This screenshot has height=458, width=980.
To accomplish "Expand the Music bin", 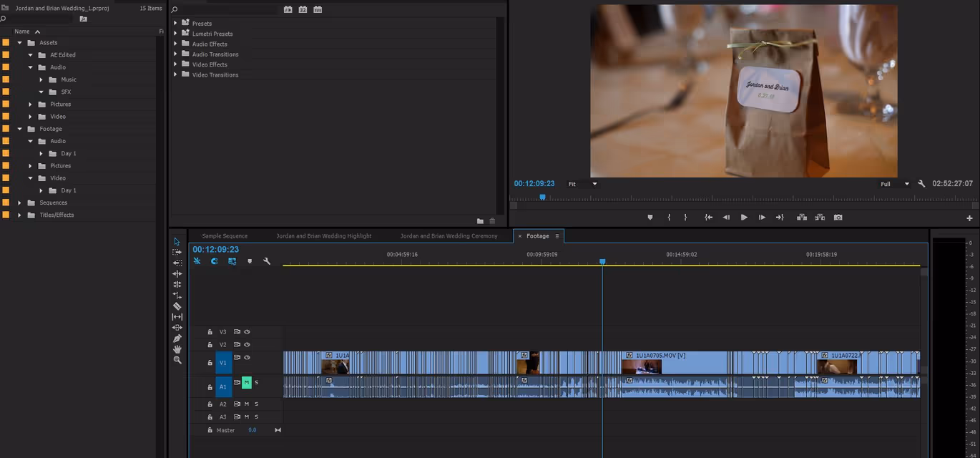I will [x=41, y=79].
